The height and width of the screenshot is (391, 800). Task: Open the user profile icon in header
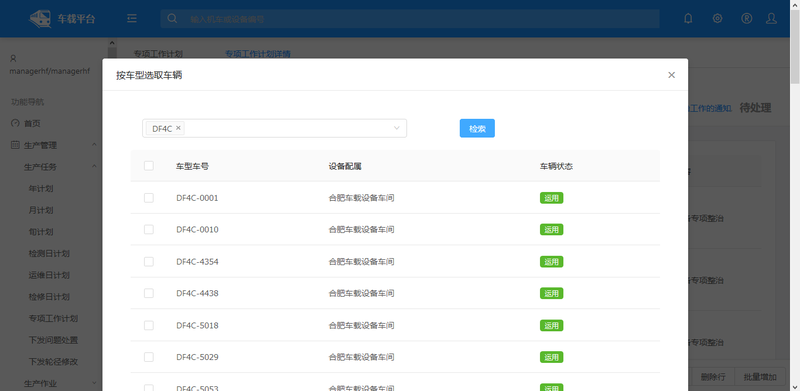tap(771, 18)
